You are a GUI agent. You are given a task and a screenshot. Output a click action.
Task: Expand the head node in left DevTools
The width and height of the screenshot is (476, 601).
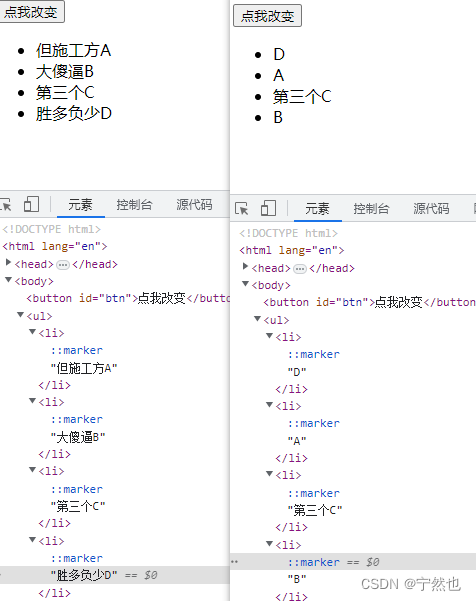tap(8, 263)
